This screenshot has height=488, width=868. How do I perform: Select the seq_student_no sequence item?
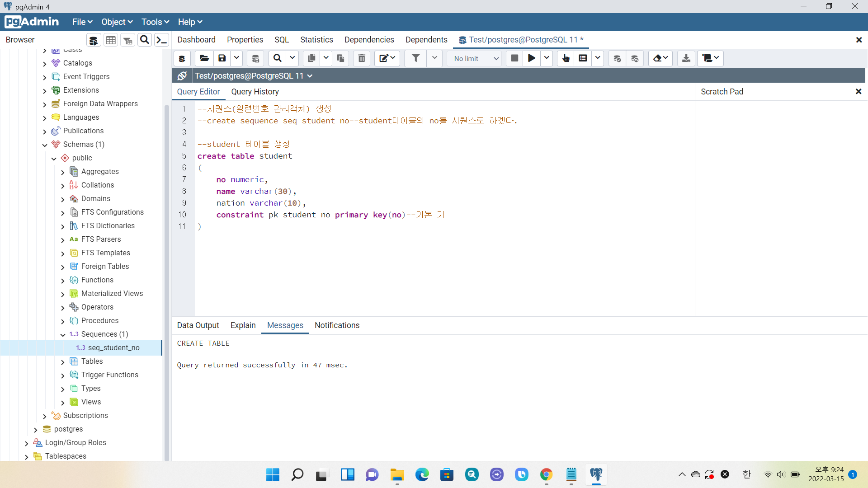[x=113, y=348]
